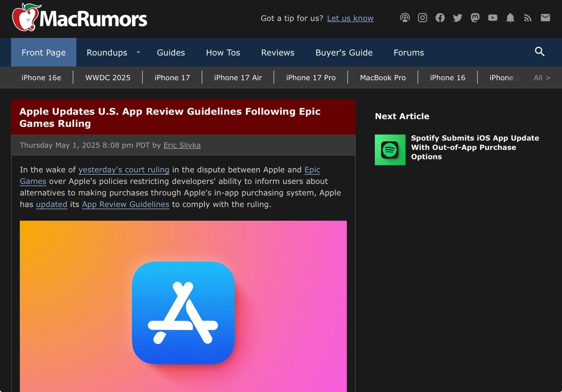Screen dimensions: 562x392
Task: Click the updated link
Action: [x=51, y=204]
